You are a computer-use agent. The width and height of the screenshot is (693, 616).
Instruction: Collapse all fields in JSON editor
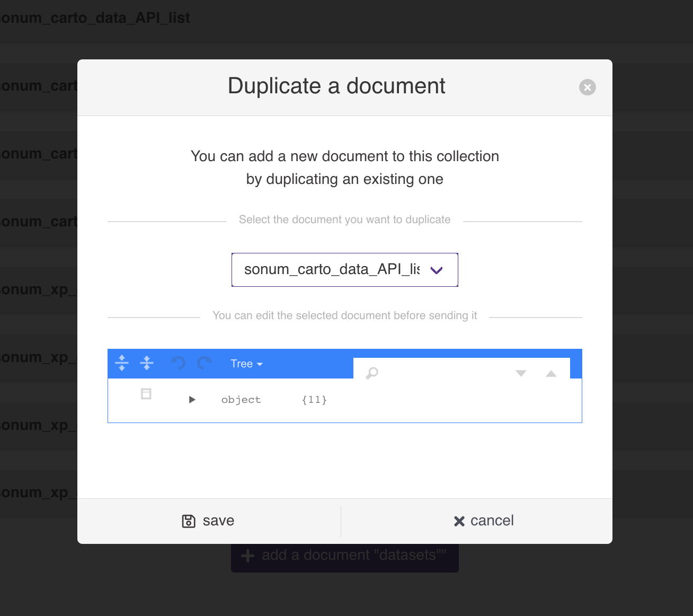[147, 363]
